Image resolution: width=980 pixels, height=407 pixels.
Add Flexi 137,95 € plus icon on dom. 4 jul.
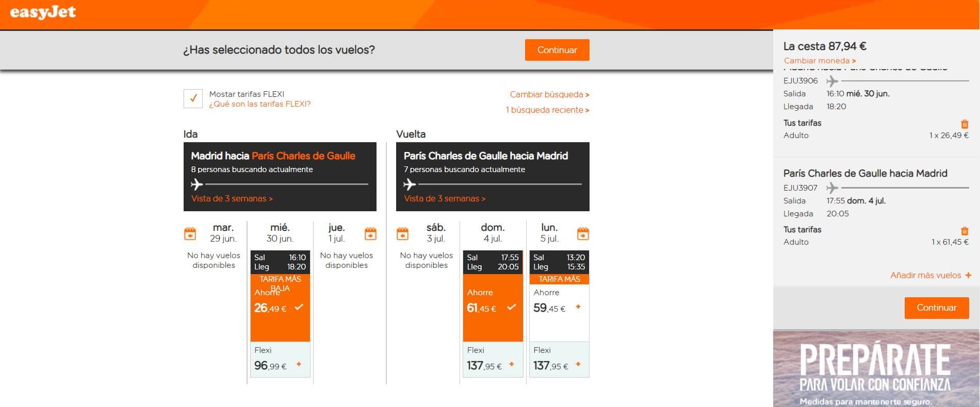512,364
